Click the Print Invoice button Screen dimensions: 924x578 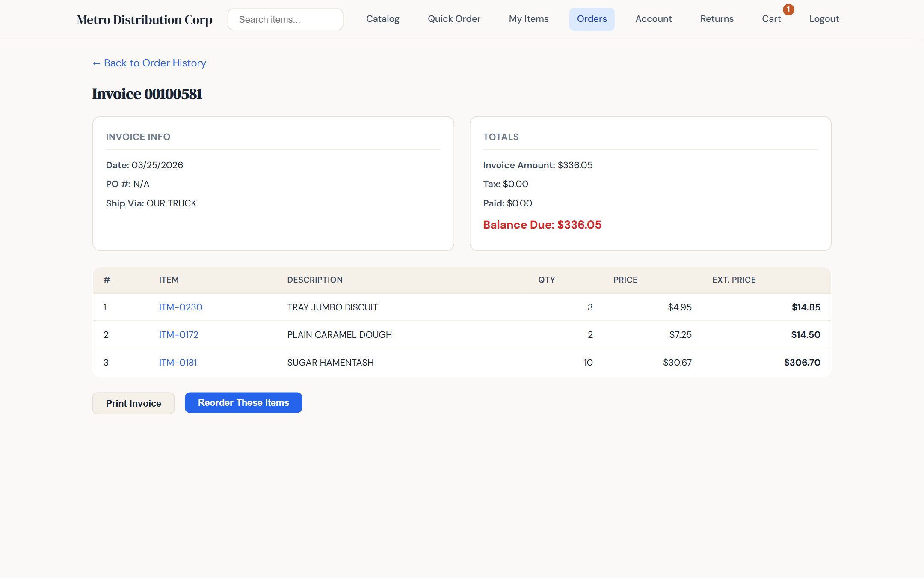(x=133, y=403)
